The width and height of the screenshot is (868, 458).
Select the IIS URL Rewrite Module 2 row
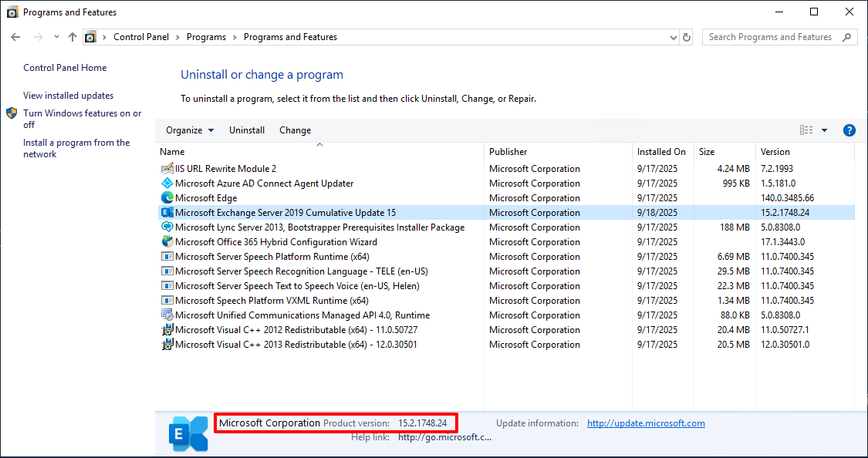click(506, 169)
